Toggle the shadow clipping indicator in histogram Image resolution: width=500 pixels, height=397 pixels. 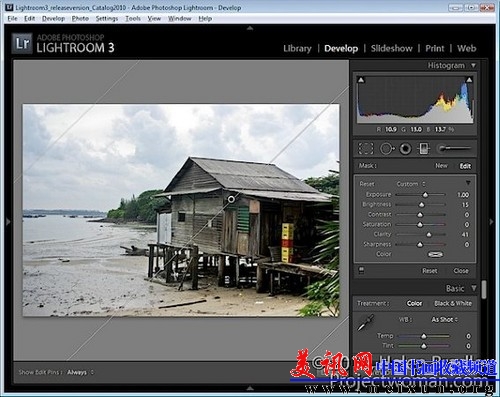click(x=361, y=80)
